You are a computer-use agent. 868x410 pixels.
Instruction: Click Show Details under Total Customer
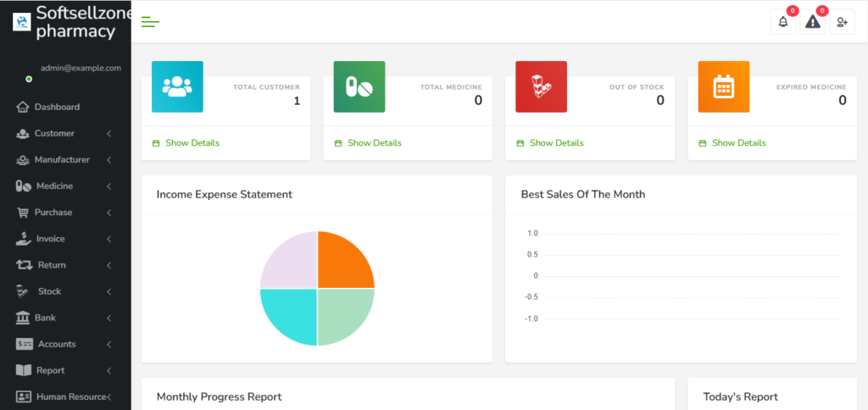pyautogui.click(x=192, y=143)
